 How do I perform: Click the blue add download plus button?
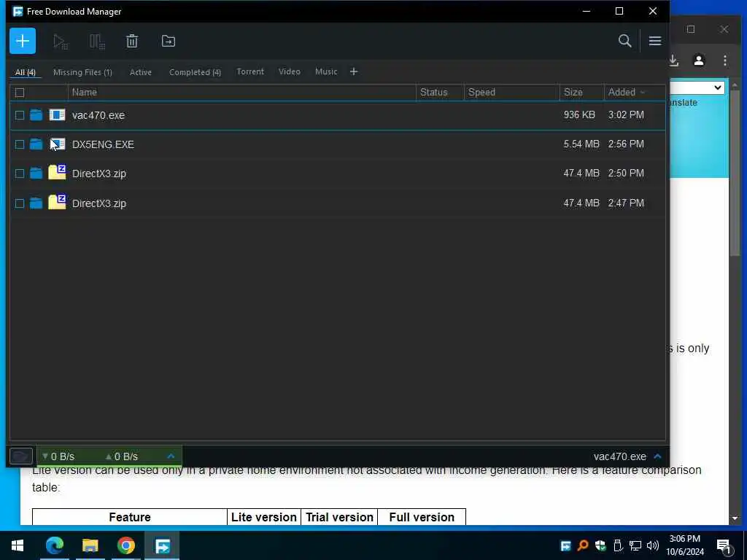pos(23,41)
